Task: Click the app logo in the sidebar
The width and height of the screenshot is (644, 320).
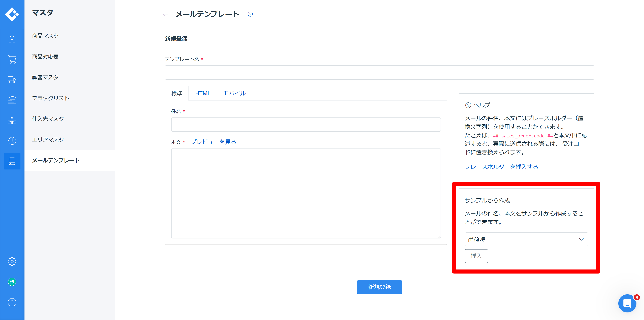Action: click(x=12, y=14)
